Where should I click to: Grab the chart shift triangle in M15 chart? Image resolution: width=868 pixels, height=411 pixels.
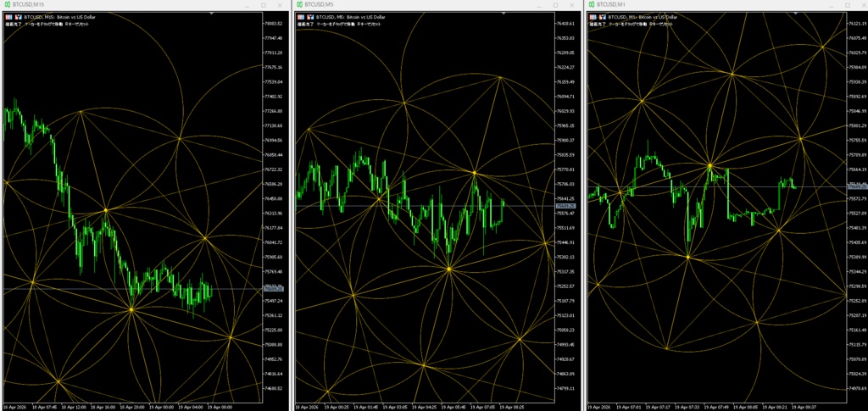coord(212,14)
